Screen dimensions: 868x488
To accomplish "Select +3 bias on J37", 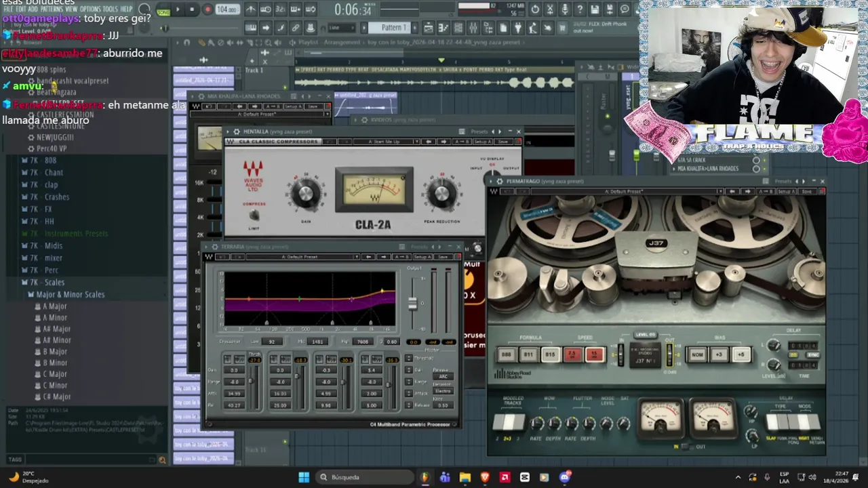I will pos(719,354).
